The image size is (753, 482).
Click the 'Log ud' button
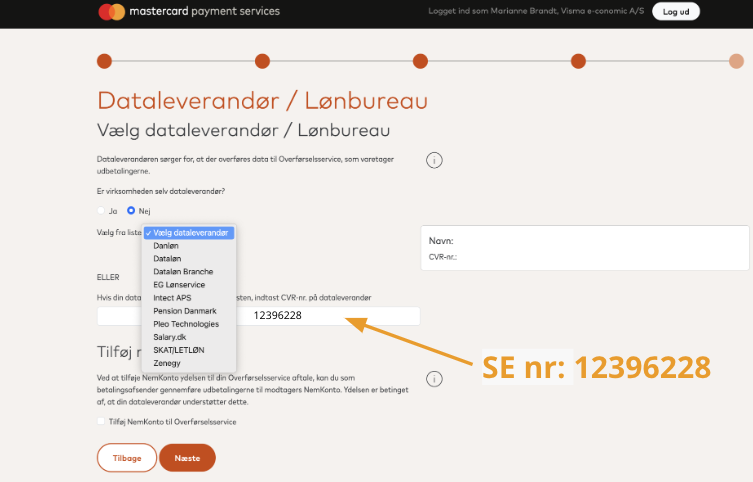(676, 12)
